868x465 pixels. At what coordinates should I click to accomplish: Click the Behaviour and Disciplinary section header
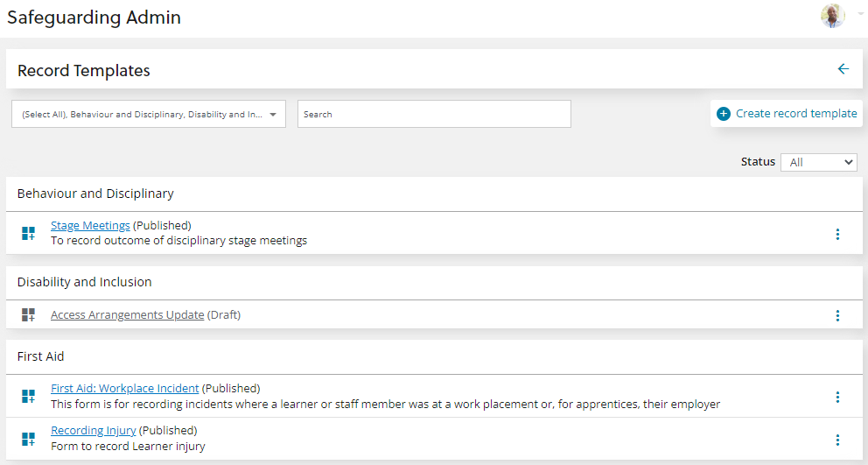coord(95,194)
